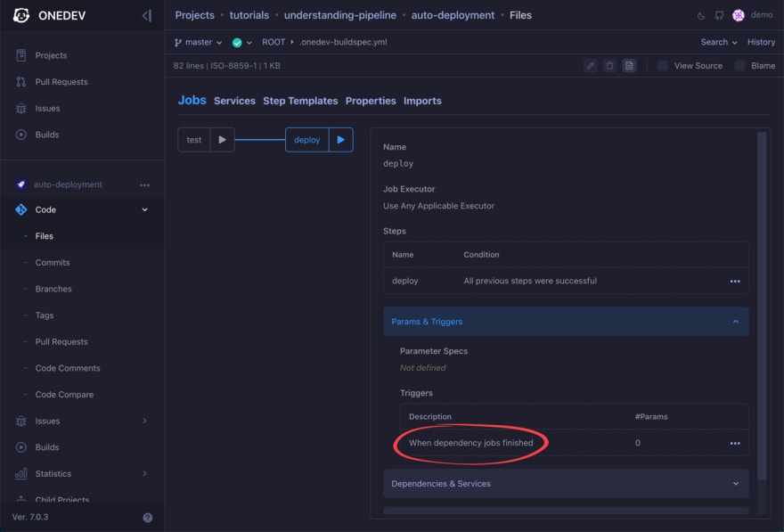
Task: Open trigger row options ellipsis
Action: (734, 444)
